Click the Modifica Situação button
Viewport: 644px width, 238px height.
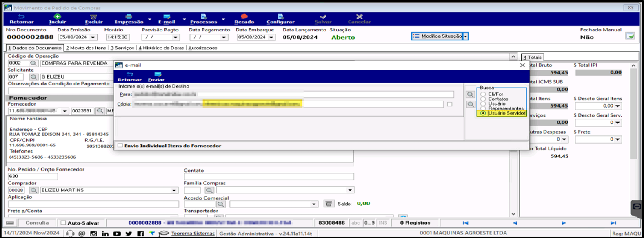click(437, 36)
